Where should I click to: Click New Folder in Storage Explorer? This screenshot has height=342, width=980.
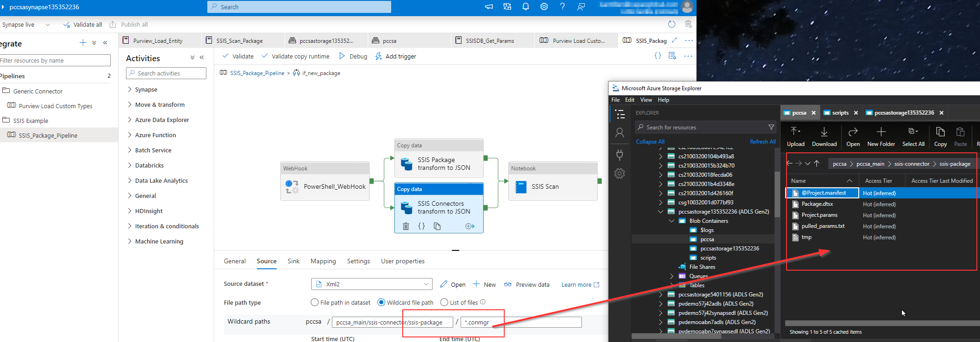(881, 137)
